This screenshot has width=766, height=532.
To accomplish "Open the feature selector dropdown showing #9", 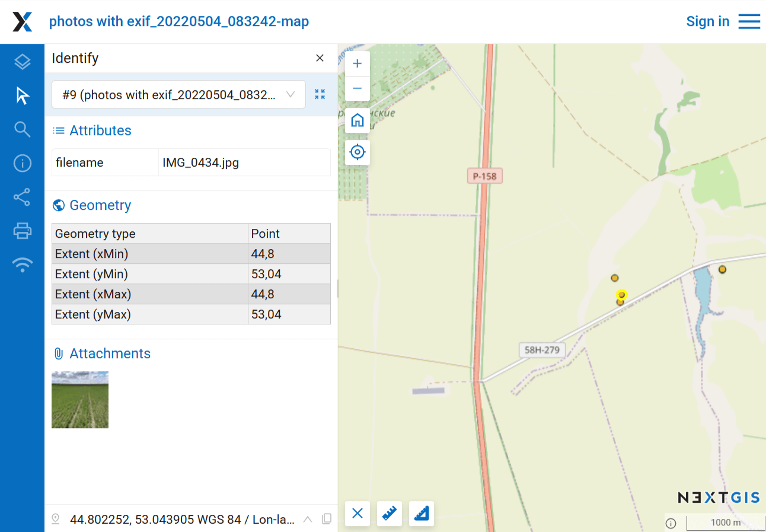I will click(178, 95).
